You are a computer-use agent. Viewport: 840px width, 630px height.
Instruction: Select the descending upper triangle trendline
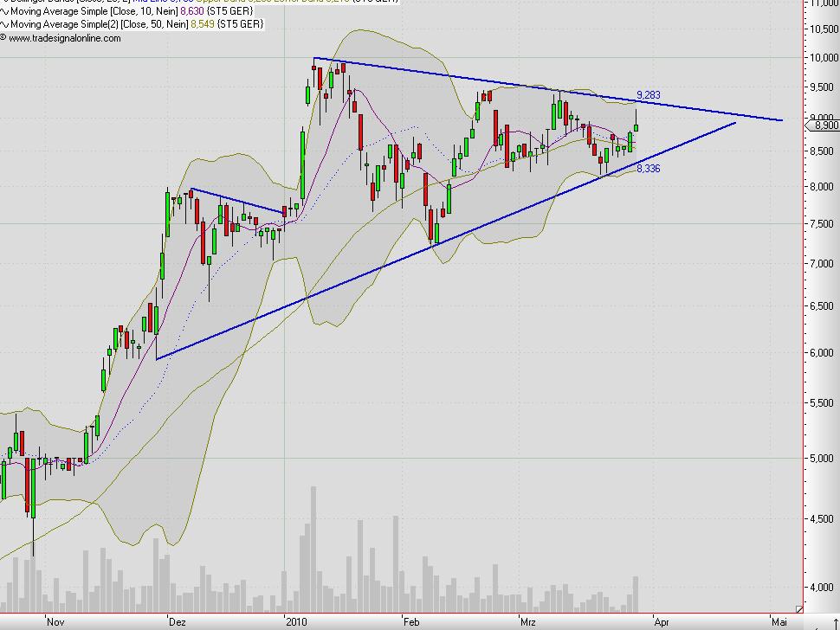click(547, 89)
